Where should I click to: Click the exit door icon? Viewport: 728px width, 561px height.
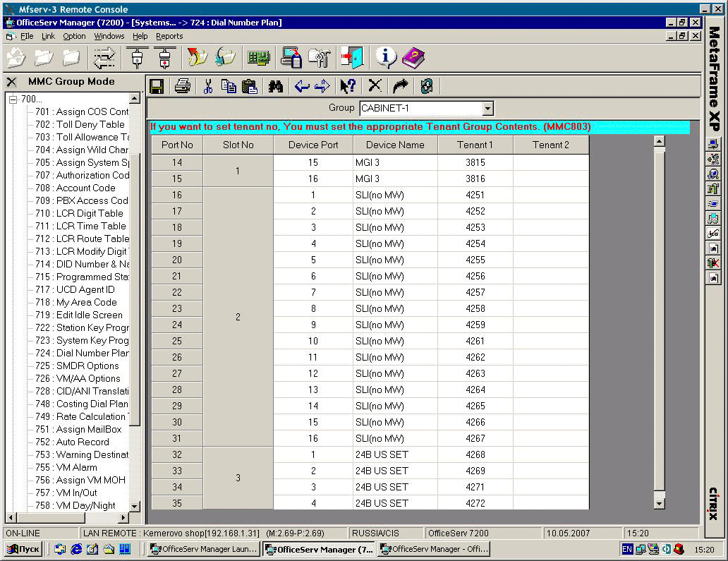click(x=352, y=58)
